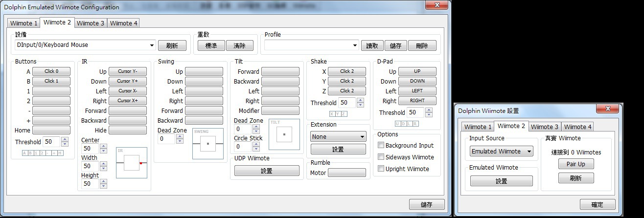Close the Emulated Wiimote Configuration window

(436, 5)
